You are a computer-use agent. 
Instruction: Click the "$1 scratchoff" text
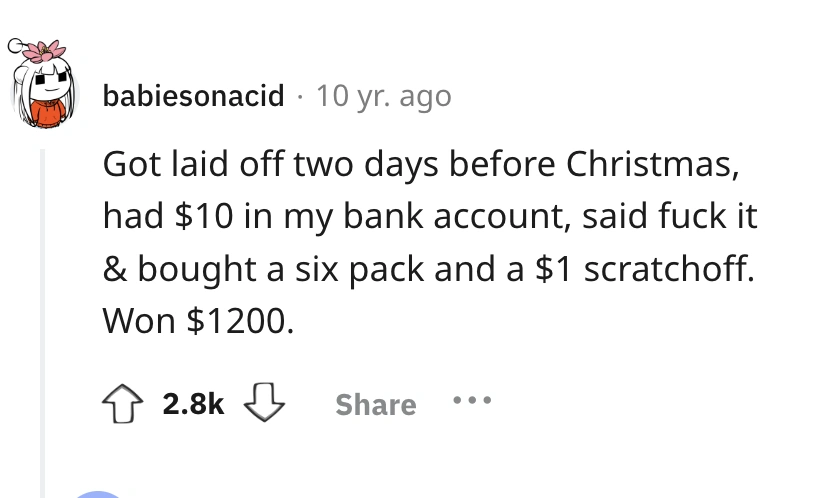pyautogui.click(x=646, y=270)
